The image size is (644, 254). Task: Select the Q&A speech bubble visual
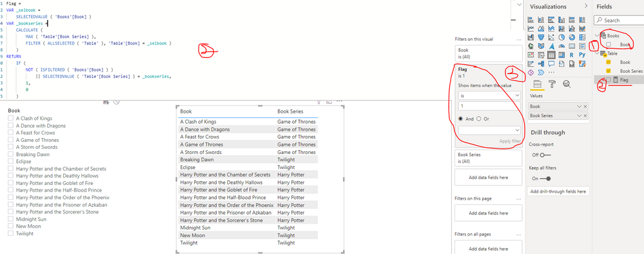point(551,64)
